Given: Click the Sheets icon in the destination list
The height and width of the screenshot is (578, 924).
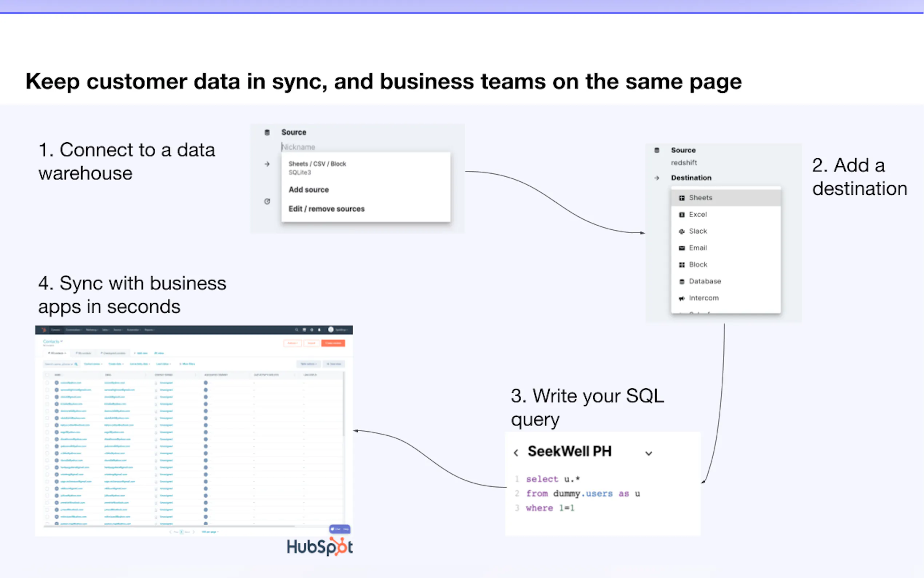Looking at the screenshot, I should pyautogui.click(x=682, y=198).
